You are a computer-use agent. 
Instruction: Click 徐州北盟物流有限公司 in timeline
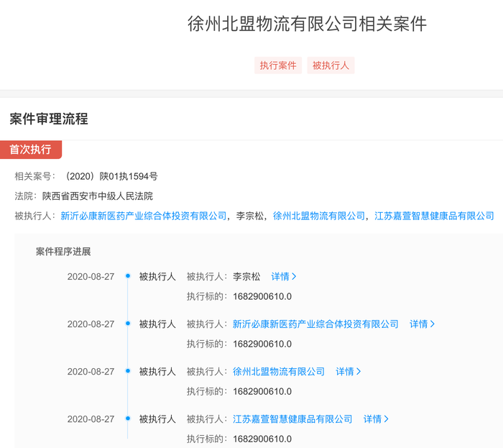279,372
